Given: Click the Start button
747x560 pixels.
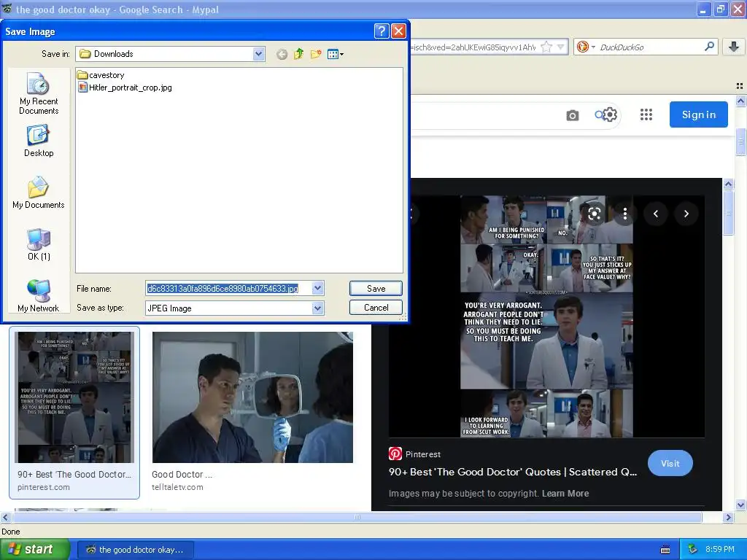Looking at the screenshot, I should [34, 549].
